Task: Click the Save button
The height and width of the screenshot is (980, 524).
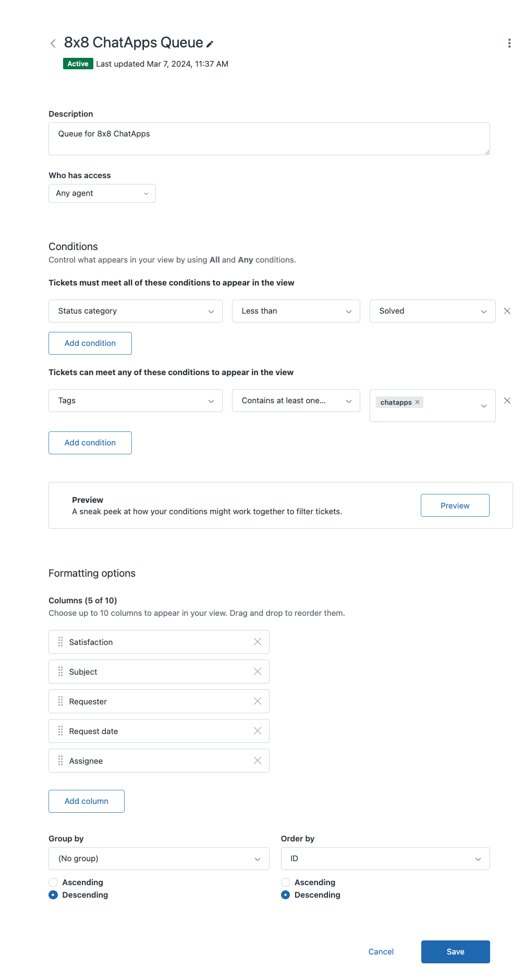Action: [x=455, y=952]
